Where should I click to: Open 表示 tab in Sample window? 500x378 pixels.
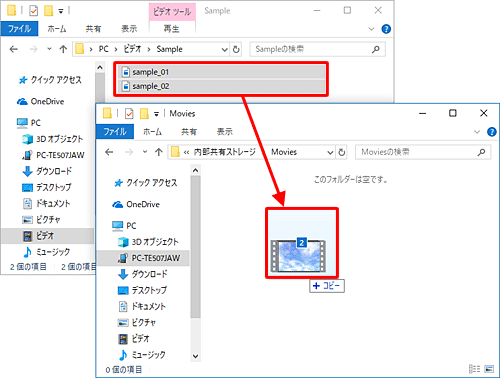point(129,29)
